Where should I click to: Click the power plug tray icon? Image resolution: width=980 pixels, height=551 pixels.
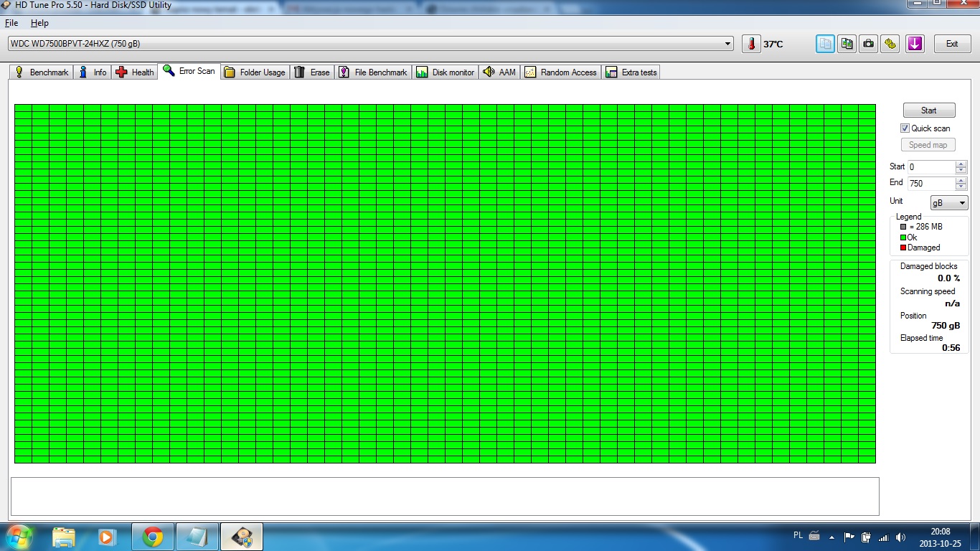867,537
